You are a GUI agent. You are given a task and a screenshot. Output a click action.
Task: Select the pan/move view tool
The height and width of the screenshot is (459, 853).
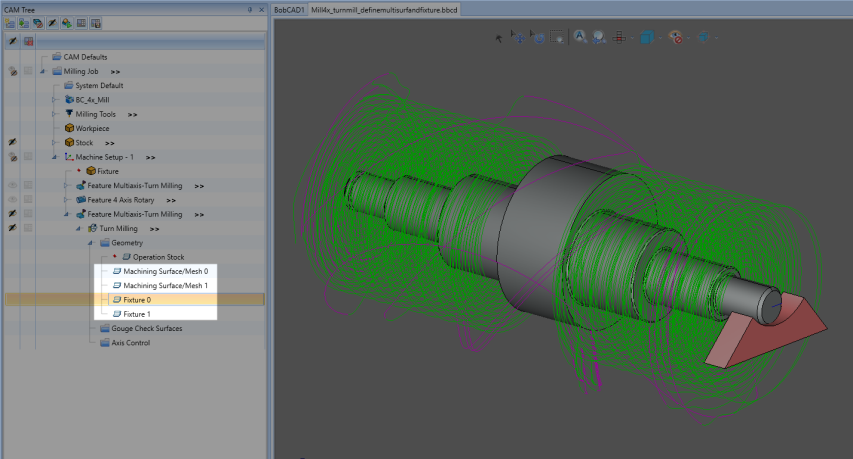pyautogui.click(x=518, y=38)
